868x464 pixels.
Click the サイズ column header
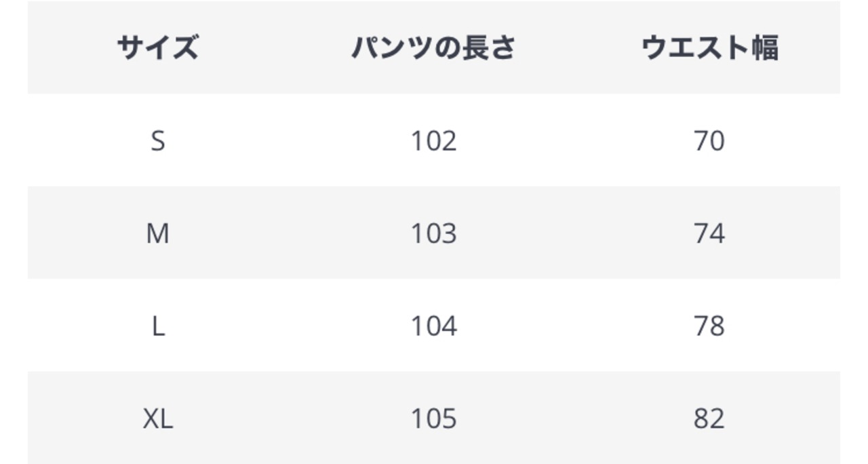157,48
